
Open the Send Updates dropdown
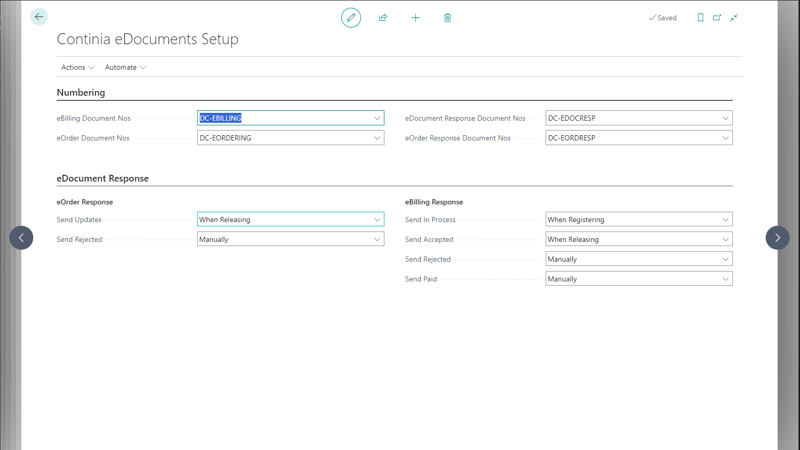pyautogui.click(x=377, y=220)
